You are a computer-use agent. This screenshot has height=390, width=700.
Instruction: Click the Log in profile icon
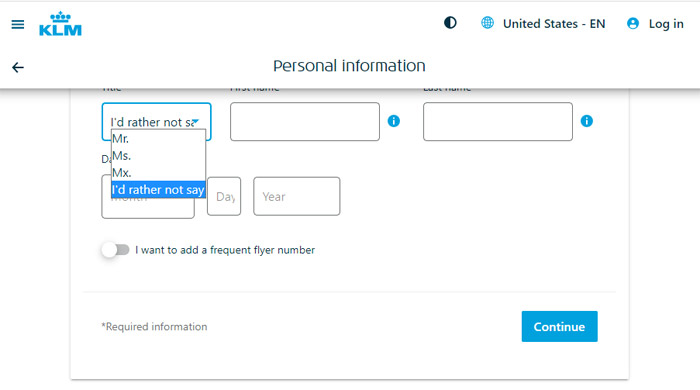[633, 23]
